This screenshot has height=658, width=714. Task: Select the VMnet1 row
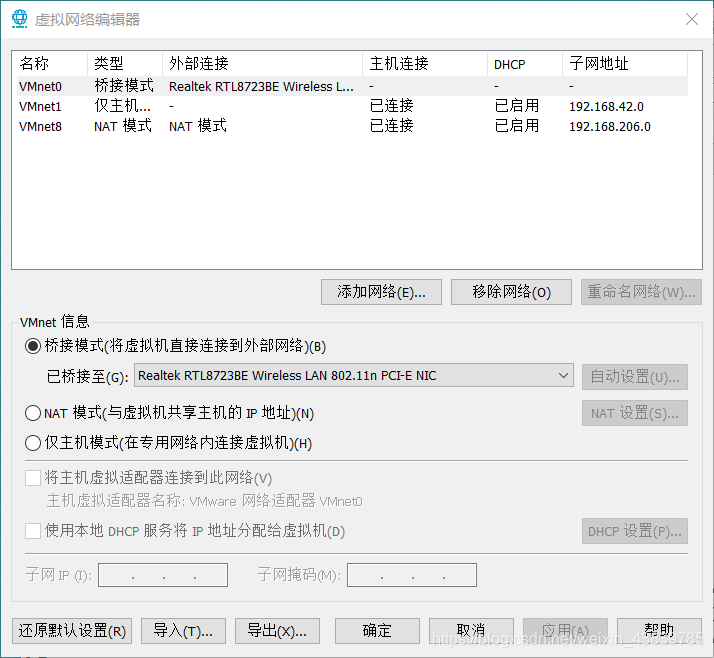pos(352,106)
